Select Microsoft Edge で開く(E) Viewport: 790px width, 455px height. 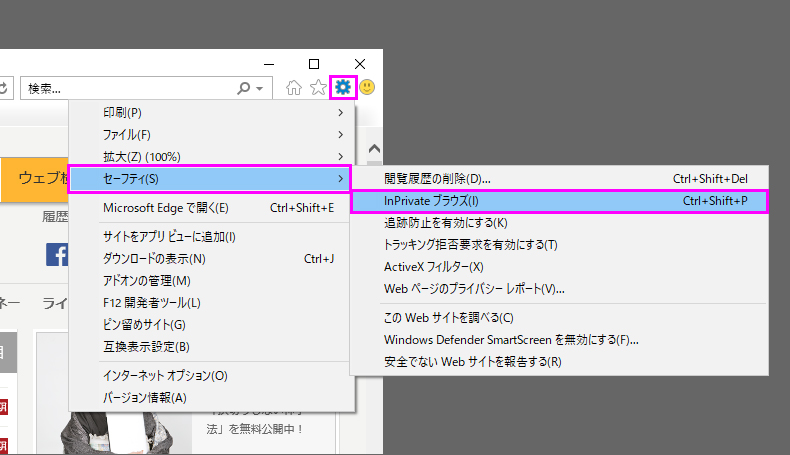(x=210, y=208)
